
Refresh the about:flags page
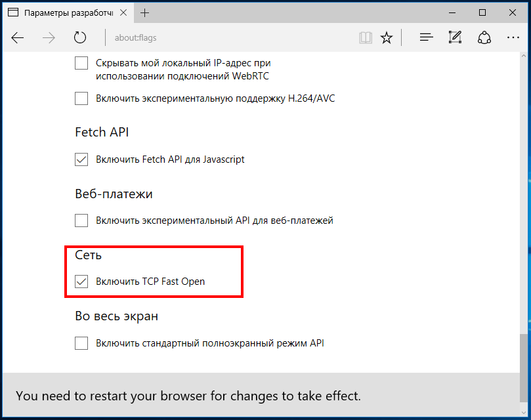(80, 37)
